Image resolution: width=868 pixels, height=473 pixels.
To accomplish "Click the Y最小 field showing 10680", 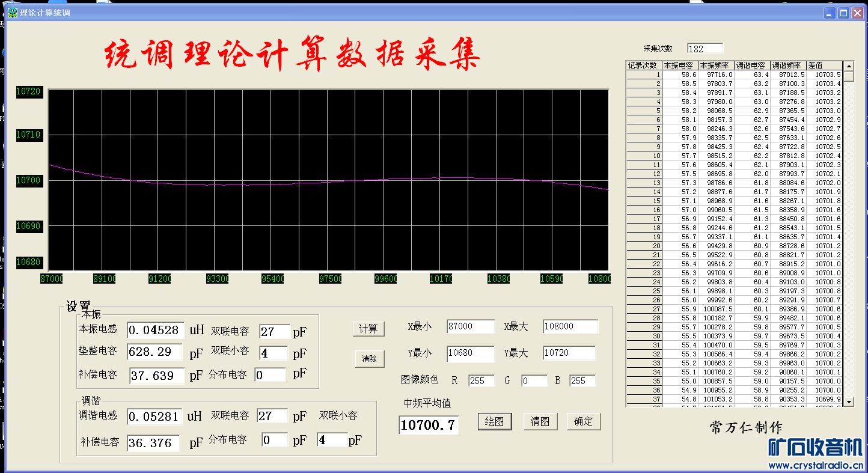I will click(x=471, y=353).
